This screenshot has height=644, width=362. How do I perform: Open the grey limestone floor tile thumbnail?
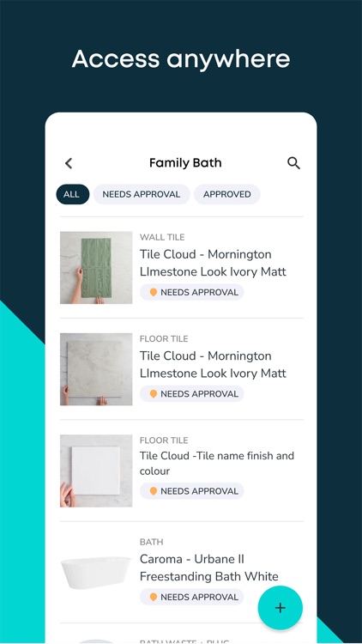[x=96, y=369]
